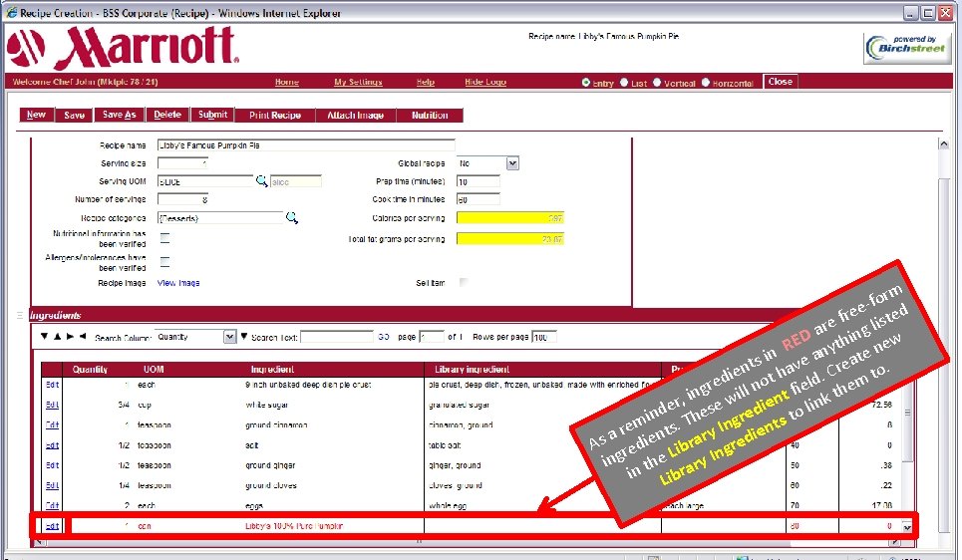Click the Recipe categories field
The width and height of the screenshot is (962, 560).
(x=220, y=218)
